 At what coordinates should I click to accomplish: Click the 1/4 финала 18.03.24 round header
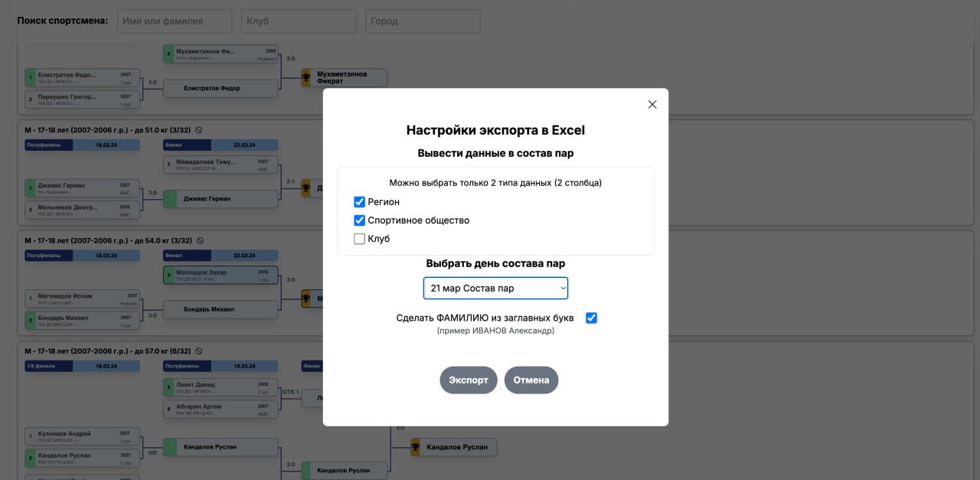(x=83, y=366)
